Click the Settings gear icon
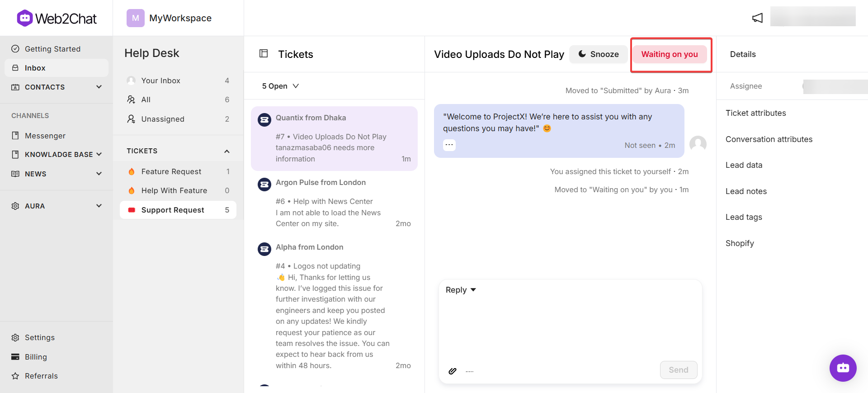This screenshot has height=393, width=868. pos(15,337)
